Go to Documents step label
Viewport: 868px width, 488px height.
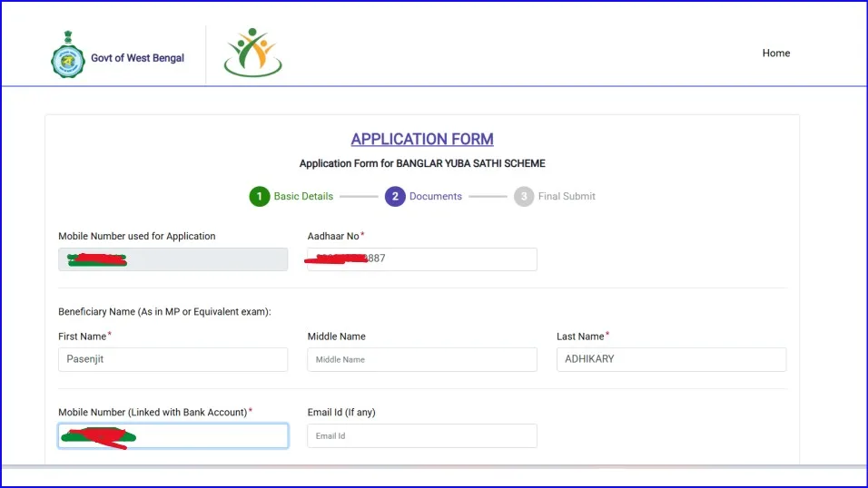click(x=436, y=197)
